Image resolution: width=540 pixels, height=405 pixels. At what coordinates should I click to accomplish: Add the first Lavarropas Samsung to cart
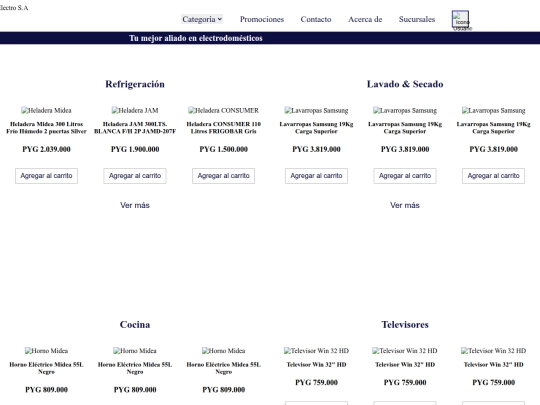click(316, 176)
